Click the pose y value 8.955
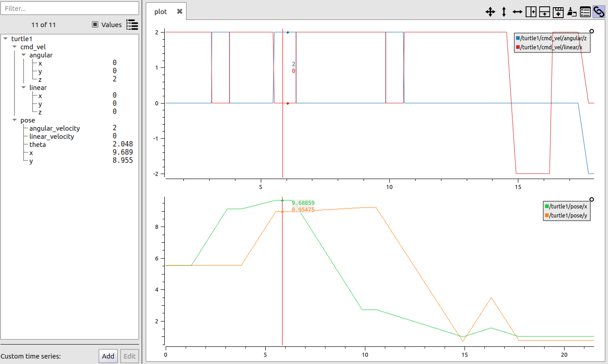This screenshot has width=608, height=364. tap(123, 161)
